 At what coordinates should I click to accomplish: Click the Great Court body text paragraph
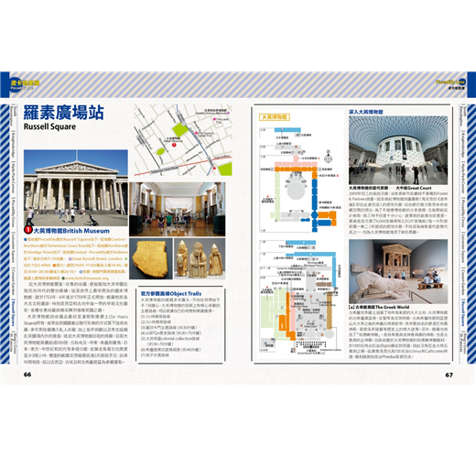pyautogui.click(x=398, y=213)
